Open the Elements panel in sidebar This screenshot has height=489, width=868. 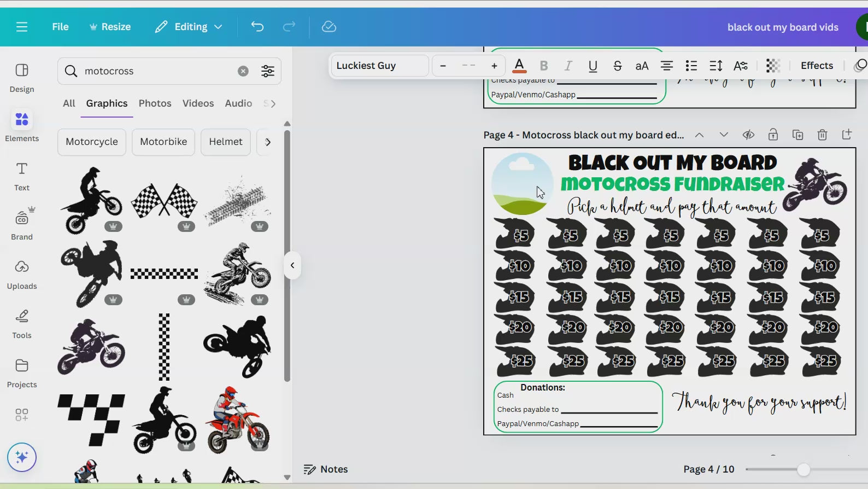(22, 126)
